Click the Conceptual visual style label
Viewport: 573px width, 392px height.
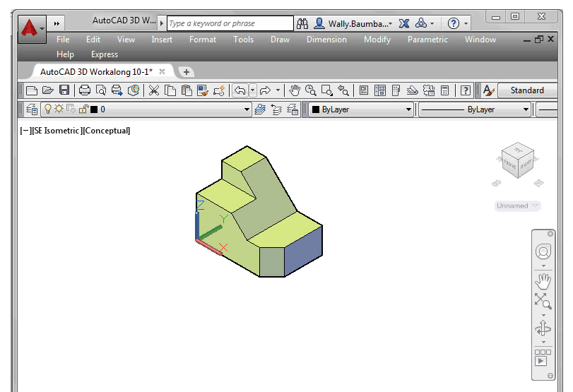pyautogui.click(x=107, y=131)
